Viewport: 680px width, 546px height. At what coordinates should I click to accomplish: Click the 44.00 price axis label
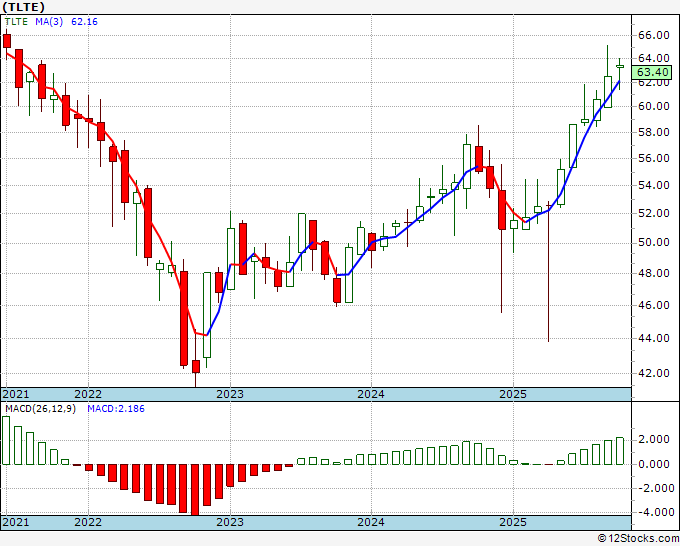[x=654, y=338]
